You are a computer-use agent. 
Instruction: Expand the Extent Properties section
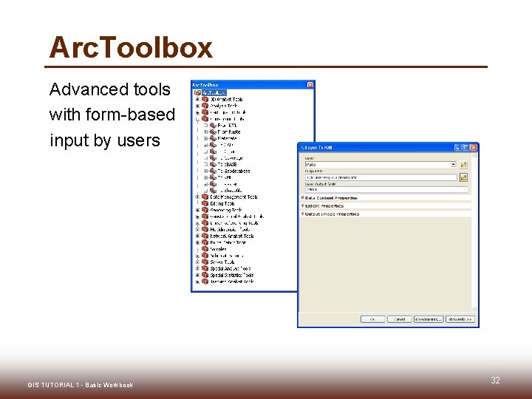tap(302, 205)
